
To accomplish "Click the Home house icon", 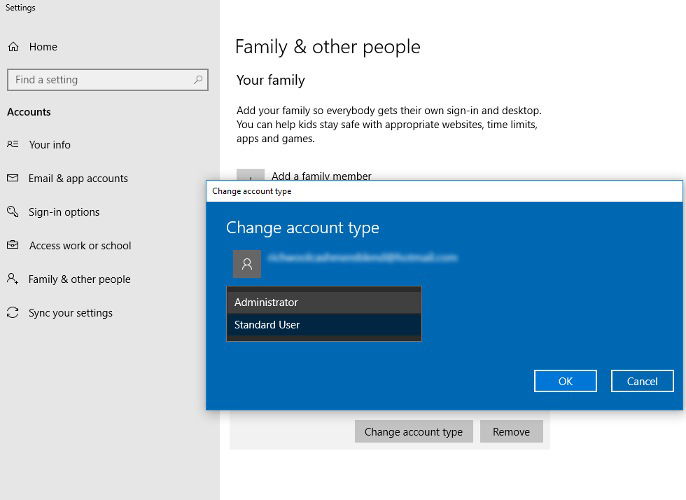I will [x=14, y=47].
